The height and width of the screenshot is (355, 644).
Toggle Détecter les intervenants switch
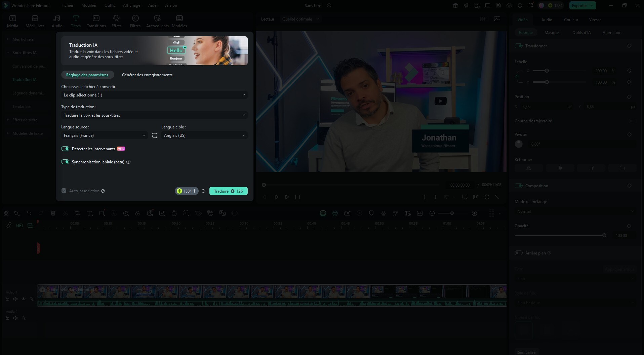[x=65, y=149]
